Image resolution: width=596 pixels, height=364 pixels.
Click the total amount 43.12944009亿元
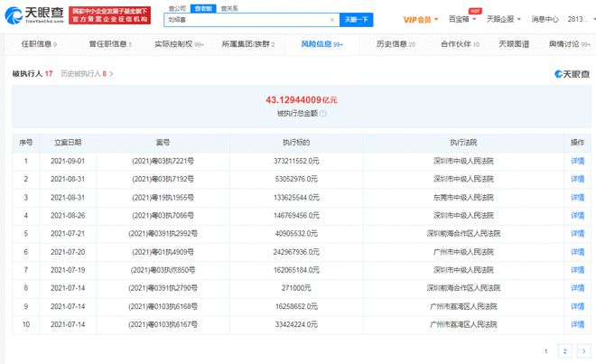[x=302, y=100]
